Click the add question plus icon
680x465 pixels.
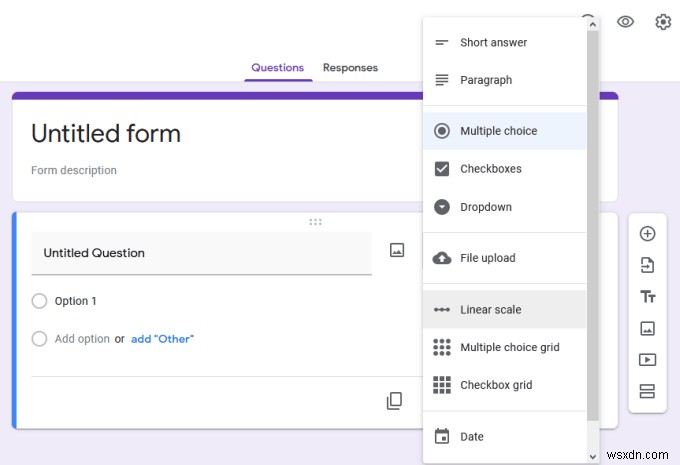(647, 234)
